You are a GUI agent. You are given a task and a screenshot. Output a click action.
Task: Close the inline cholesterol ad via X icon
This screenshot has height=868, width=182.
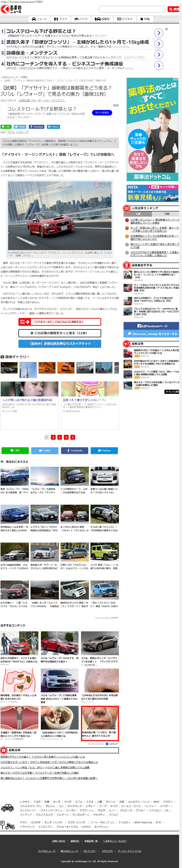pos(117,105)
